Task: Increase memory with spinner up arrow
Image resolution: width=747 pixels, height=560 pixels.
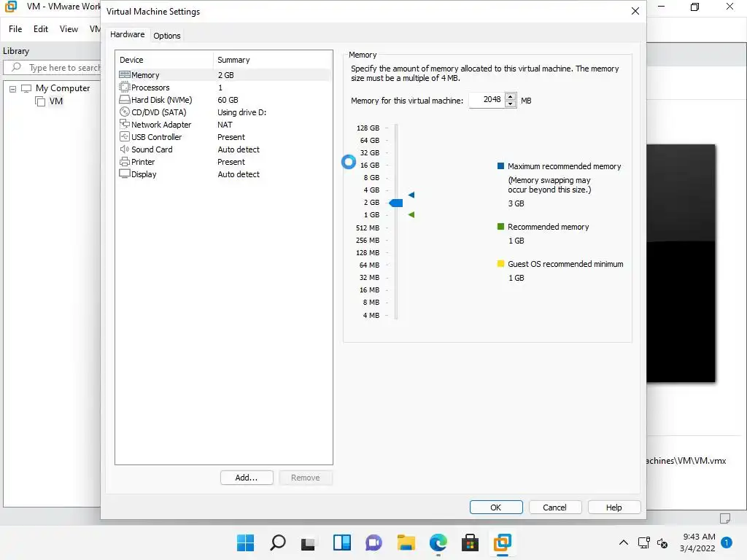Action: [x=510, y=97]
